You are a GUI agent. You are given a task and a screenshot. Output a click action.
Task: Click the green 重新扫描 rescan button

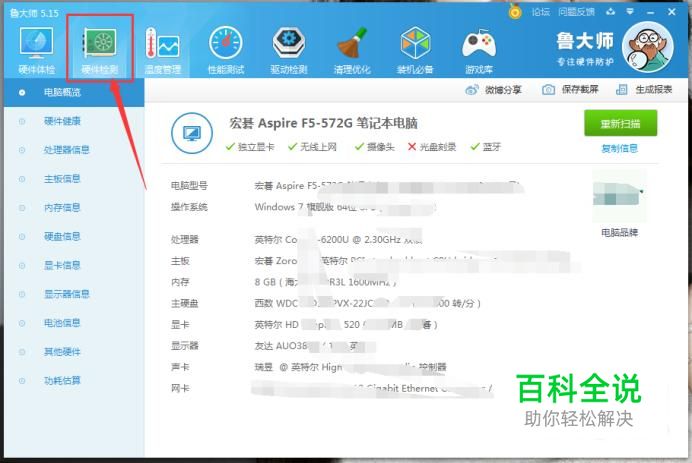click(621, 123)
